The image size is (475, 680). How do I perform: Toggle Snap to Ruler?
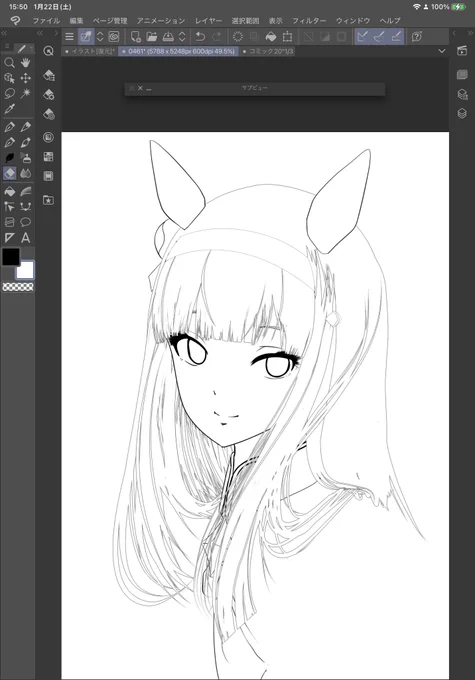[x=363, y=36]
